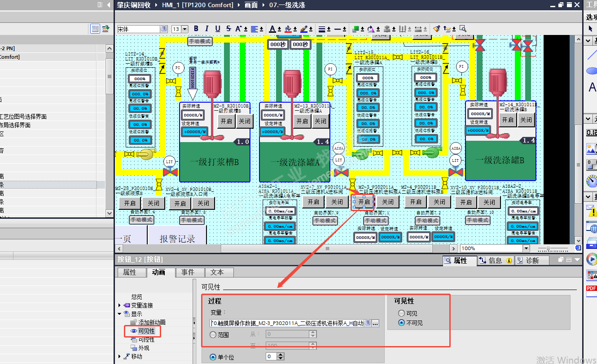Toggle strikethrough text formatting
The image size is (597, 364).
click(x=228, y=29)
